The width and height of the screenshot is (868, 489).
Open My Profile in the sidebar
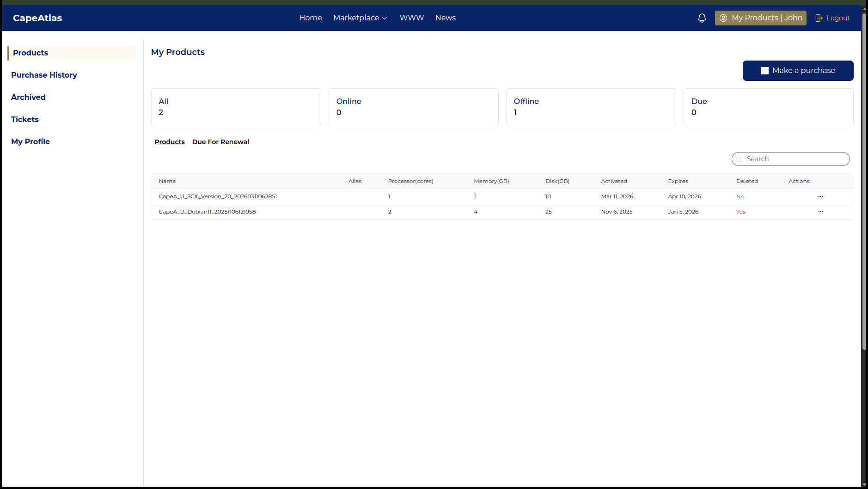31,141
